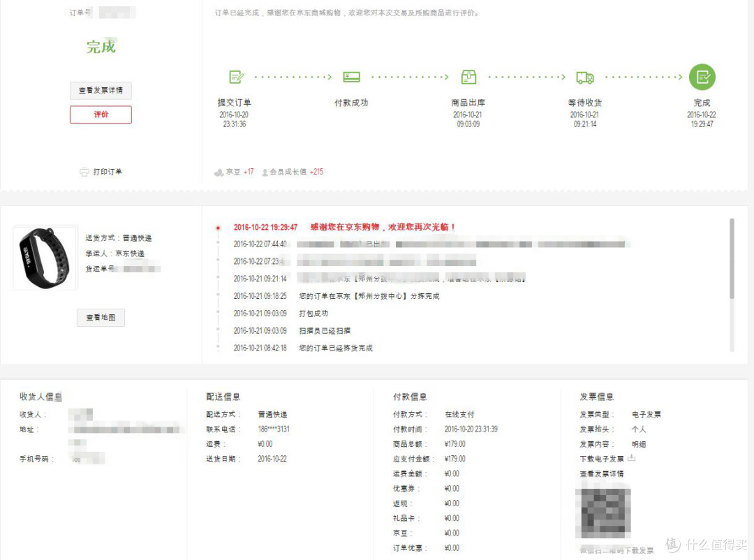Click the 会员成长值 +215 text
Screen dimensions: 754x560
click(296, 172)
